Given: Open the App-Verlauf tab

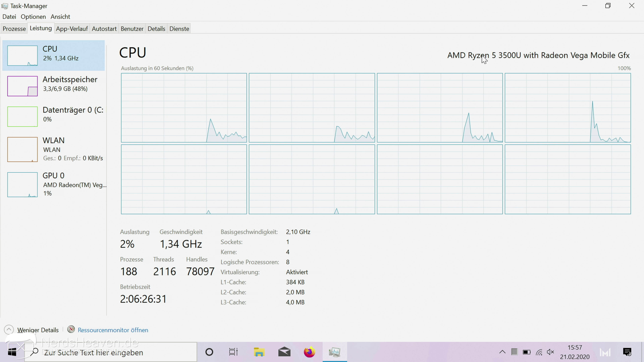Looking at the screenshot, I should pyautogui.click(x=72, y=29).
